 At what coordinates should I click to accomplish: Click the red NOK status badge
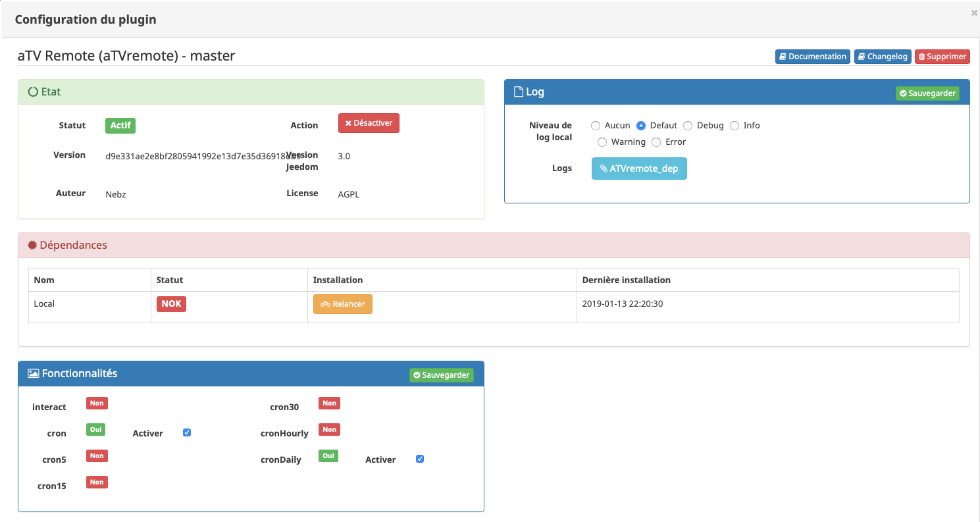point(171,304)
